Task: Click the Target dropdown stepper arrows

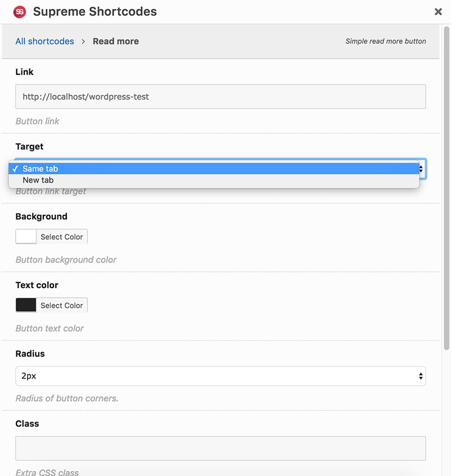Action: pos(421,169)
